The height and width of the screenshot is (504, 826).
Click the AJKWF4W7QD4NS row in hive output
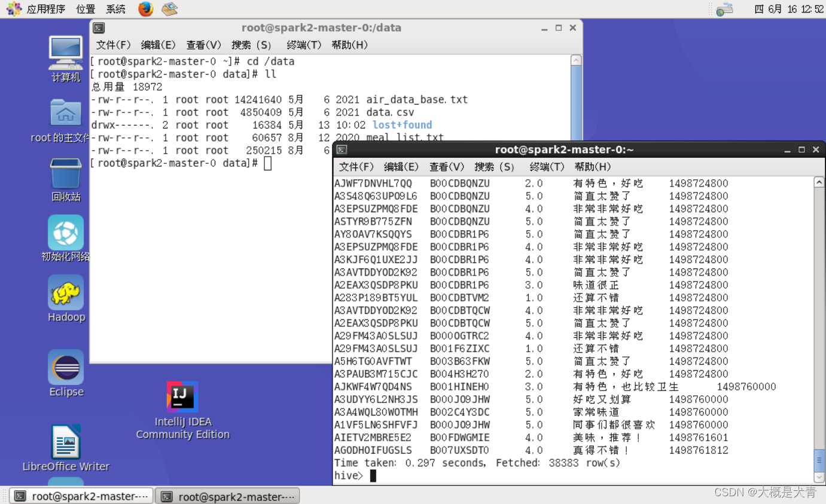[x=555, y=387]
